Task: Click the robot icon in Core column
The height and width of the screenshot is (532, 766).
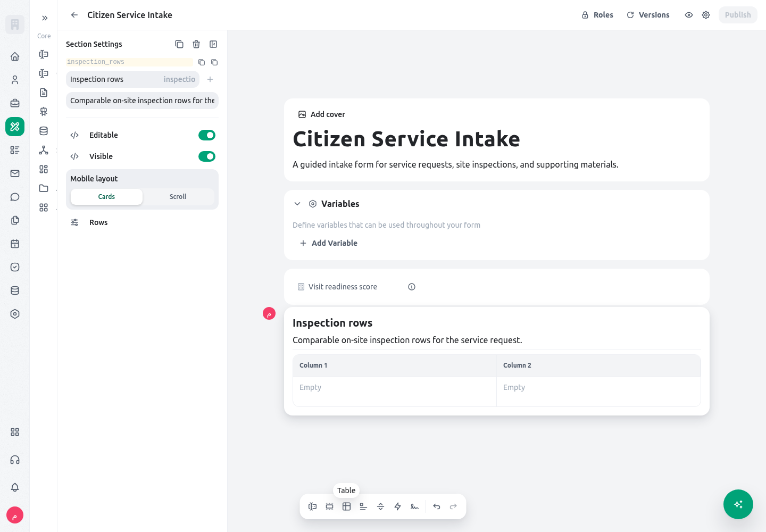Action: pos(44,112)
